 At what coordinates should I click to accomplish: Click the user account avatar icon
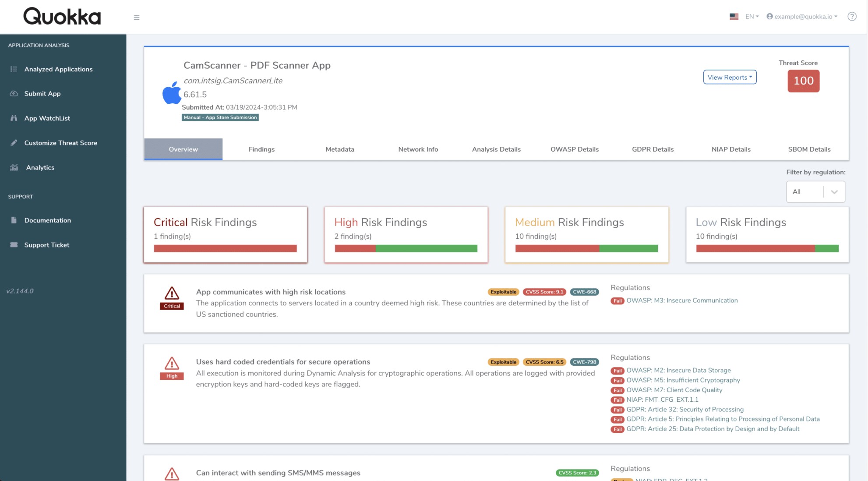pos(769,17)
